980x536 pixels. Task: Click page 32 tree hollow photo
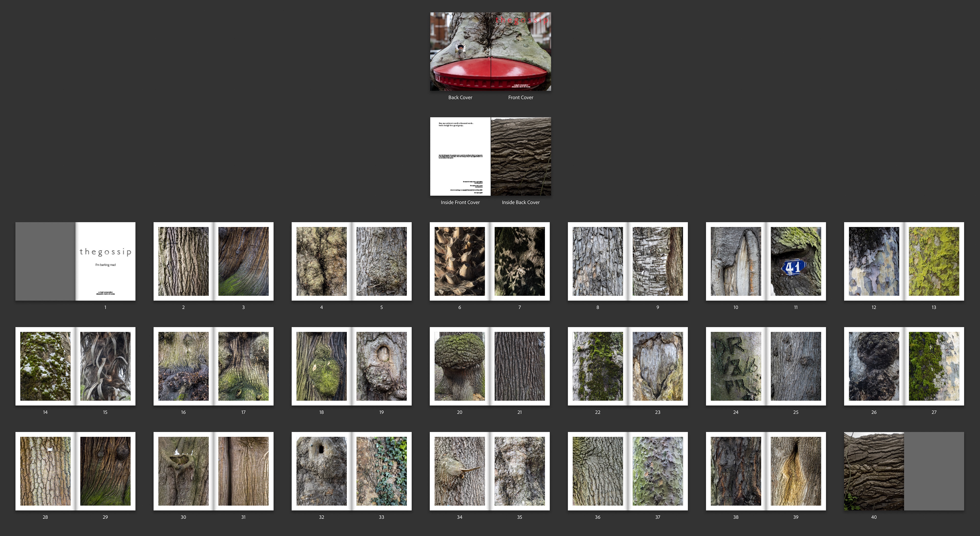(x=322, y=471)
